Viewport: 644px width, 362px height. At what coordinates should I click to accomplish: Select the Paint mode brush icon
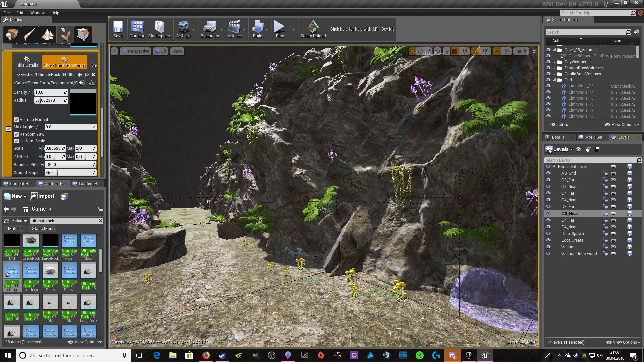(30, 34)
